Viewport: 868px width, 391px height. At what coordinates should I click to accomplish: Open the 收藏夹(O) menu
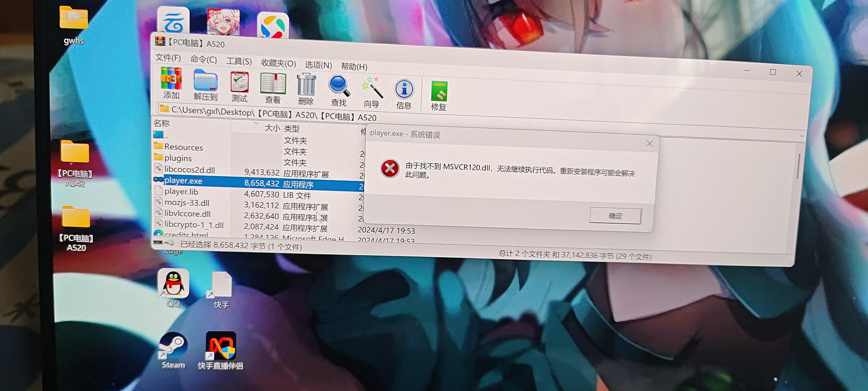tap(278, 63)
